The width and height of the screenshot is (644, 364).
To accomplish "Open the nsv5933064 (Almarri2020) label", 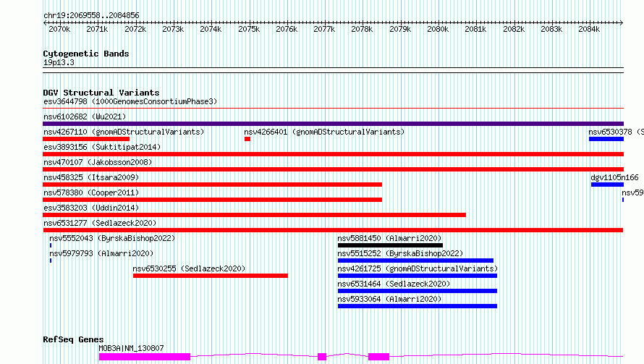I will pyautogui.click(x=389, y=299).
